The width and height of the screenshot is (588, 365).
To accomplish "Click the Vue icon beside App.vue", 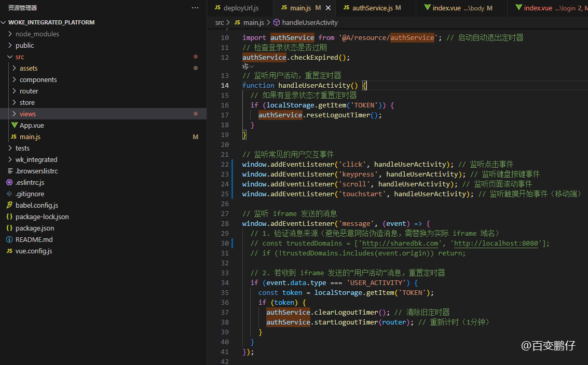I will tap(14, 125).
